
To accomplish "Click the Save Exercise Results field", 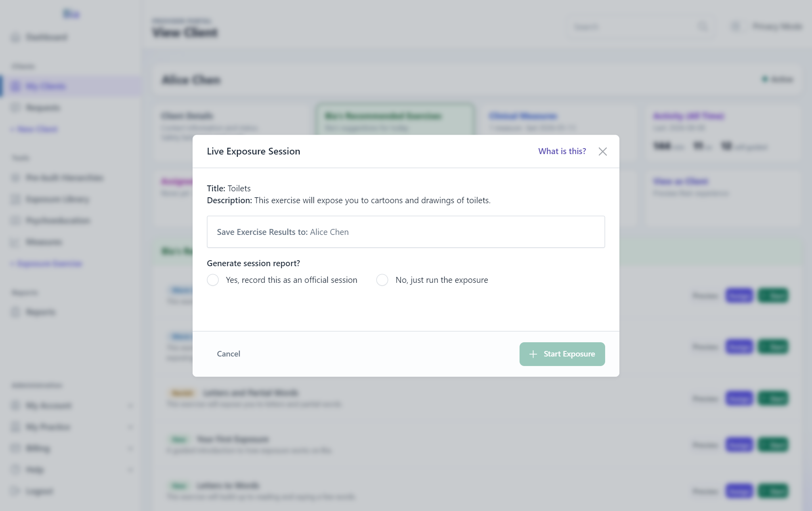I will 406,232.
